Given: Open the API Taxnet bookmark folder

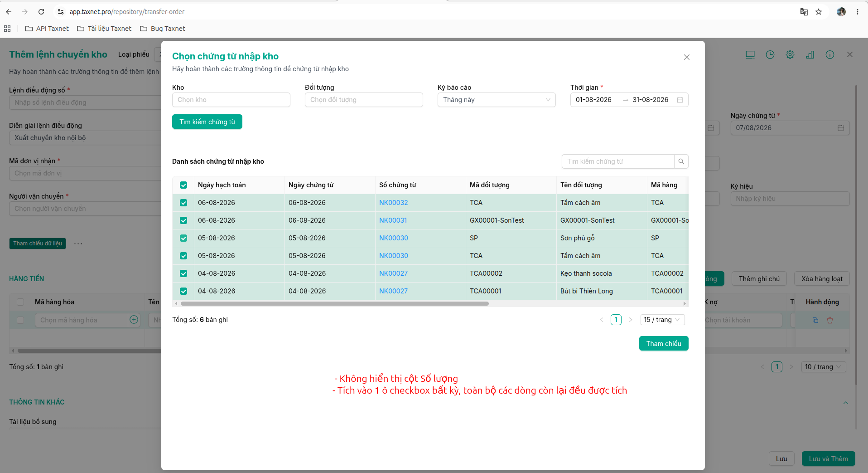Looking at the screenshot, I should (x=47, y=29).
